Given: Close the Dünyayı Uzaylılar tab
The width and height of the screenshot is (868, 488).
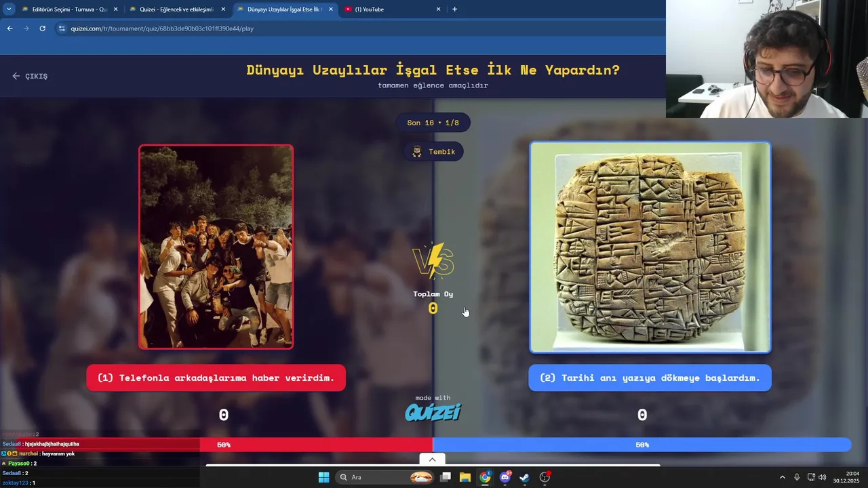Looking at the screenshot, I should 331,9.
